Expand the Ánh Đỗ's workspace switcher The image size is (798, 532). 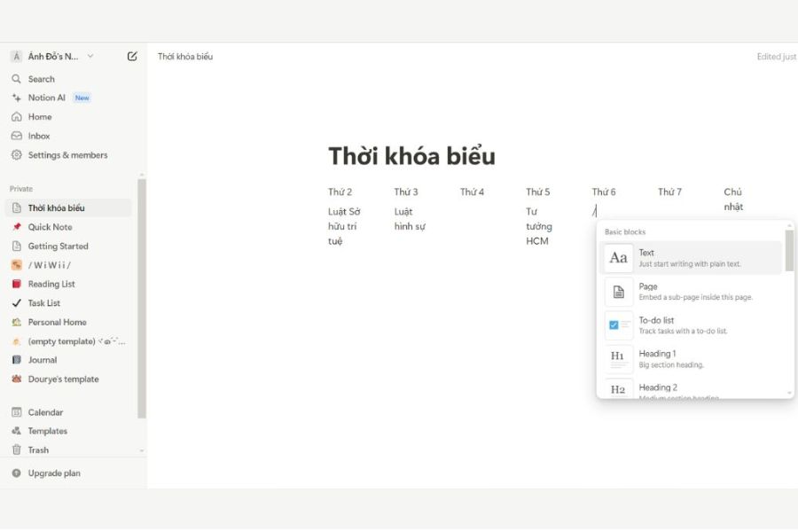[53, 56]
